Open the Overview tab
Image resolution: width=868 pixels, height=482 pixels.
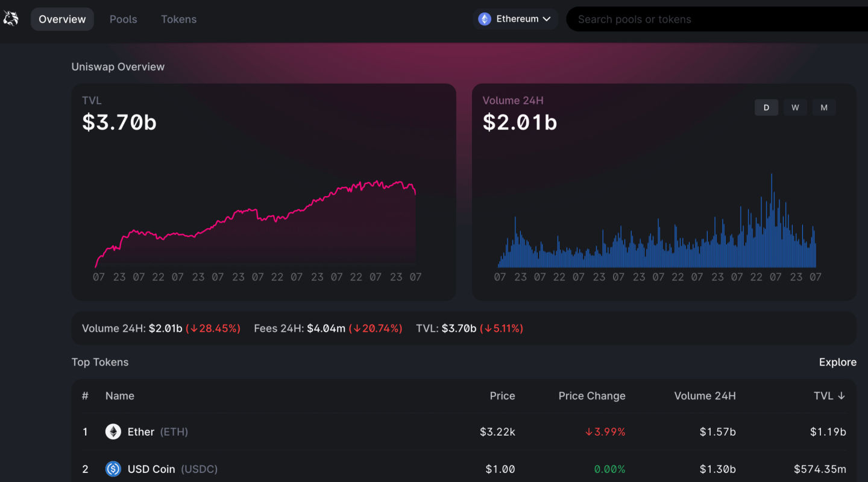coord(62,19)
